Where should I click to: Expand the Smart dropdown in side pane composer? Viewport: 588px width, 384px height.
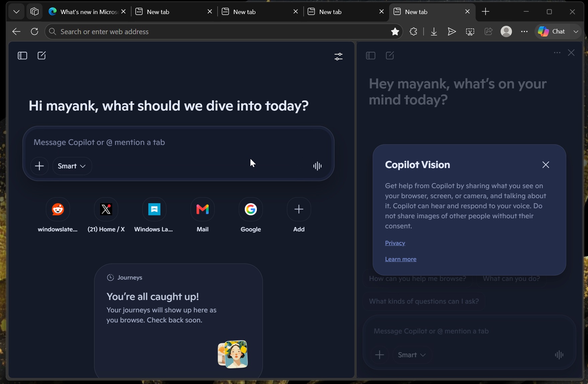(412, 355)
